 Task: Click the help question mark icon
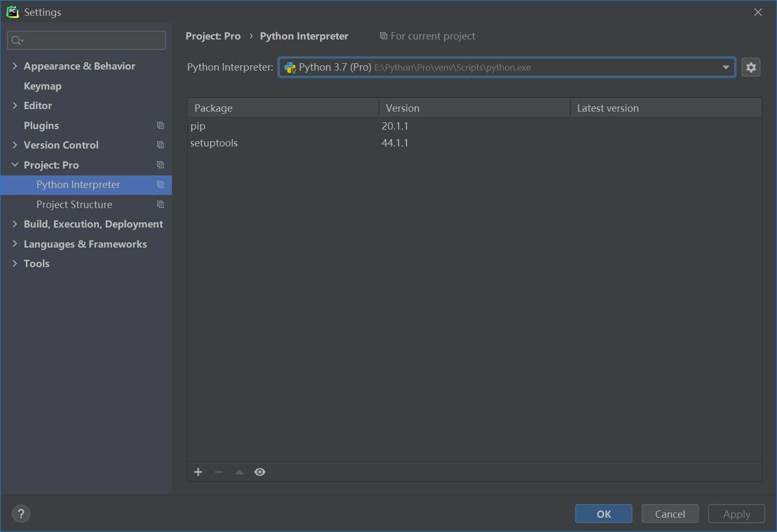click(21, 514)
